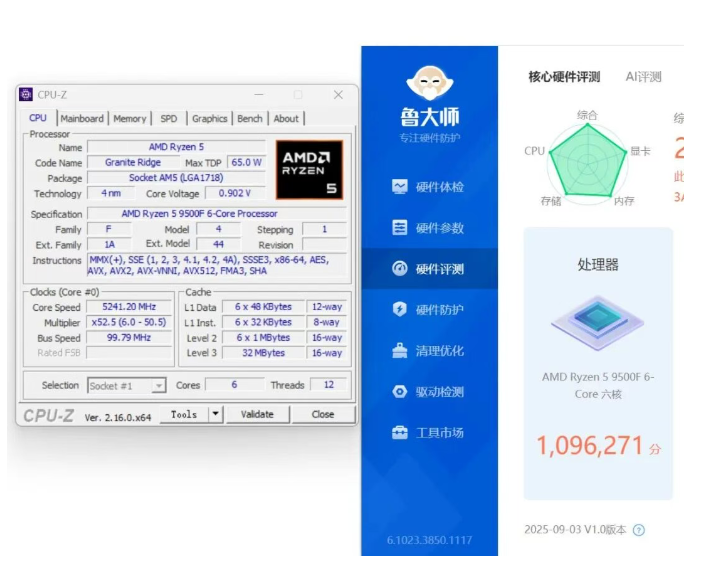Open 硬件参数 in the sidebar
Screen dimensions: 702x572
coord(429,228)
